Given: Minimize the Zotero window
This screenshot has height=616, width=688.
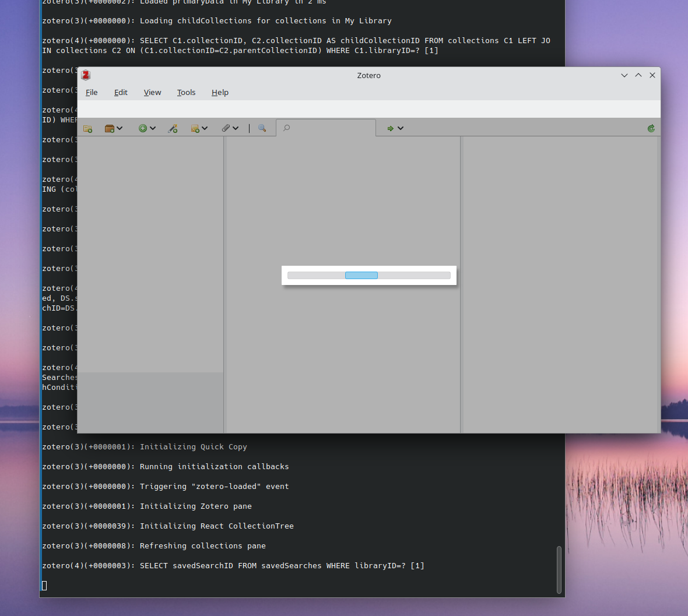Looking at the screenshot, I should pyautogui.click(x=624, y=75).
